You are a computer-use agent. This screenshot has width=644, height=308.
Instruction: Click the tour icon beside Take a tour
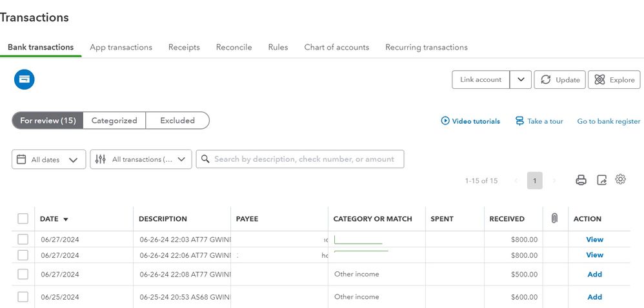(519, 121)
